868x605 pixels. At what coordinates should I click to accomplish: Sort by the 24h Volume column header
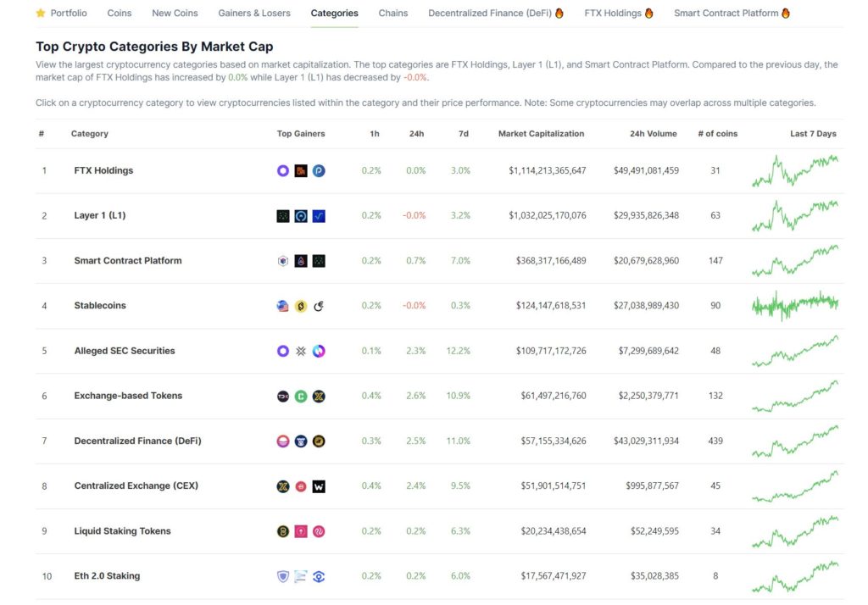pyautogui.click(x=654, y=134)
